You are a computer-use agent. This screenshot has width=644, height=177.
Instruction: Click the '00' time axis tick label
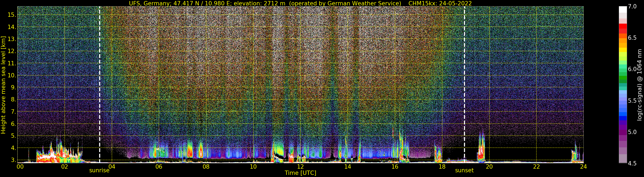[x=20, y=166]
